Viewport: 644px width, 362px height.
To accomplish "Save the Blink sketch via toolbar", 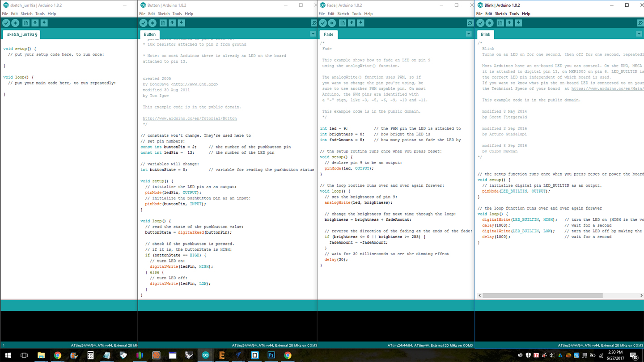I will pyautogui.click(x=518, y=23).
